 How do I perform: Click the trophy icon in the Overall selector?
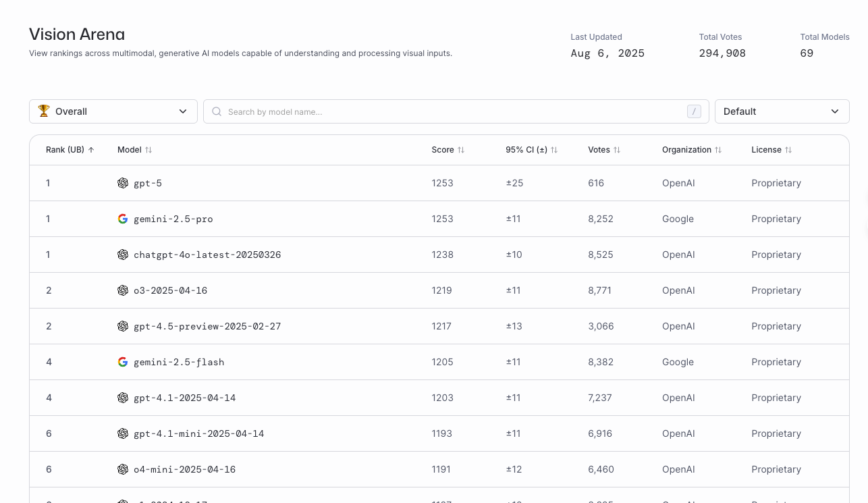[44, 111]
